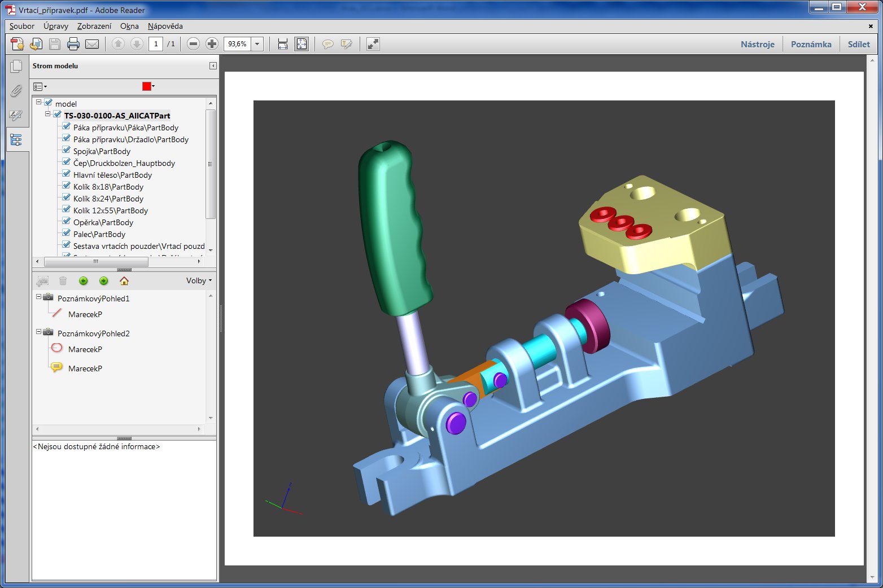Click the zoom in plus button
The width and height of the screenshot is (883, 588).
pos(212,44)
